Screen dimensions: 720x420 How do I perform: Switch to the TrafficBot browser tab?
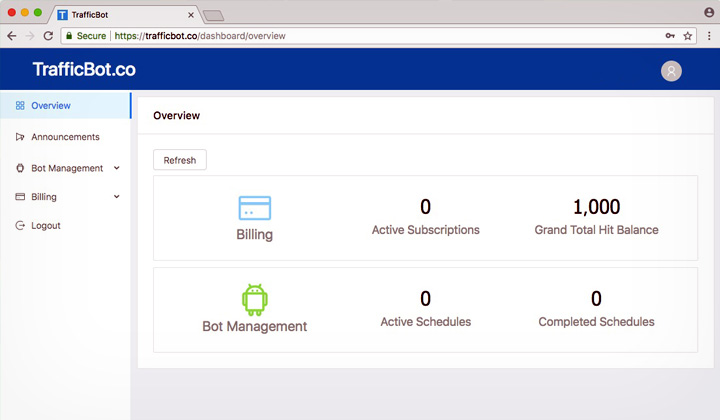click(x=124, y=15)
